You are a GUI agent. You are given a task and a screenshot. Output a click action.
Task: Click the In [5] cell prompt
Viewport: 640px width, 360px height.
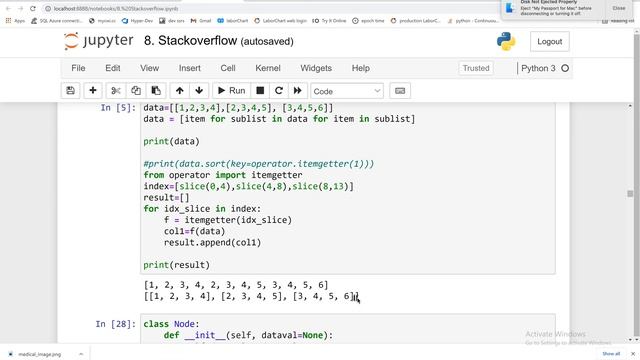pyautogui.click(x=118, y=108)
